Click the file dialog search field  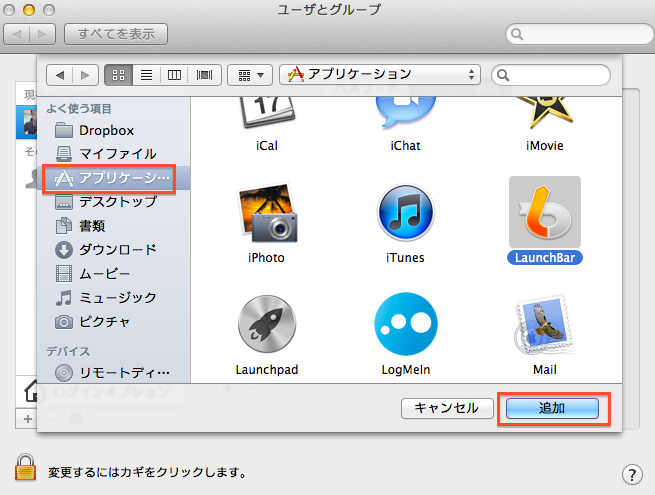[551, 75]
